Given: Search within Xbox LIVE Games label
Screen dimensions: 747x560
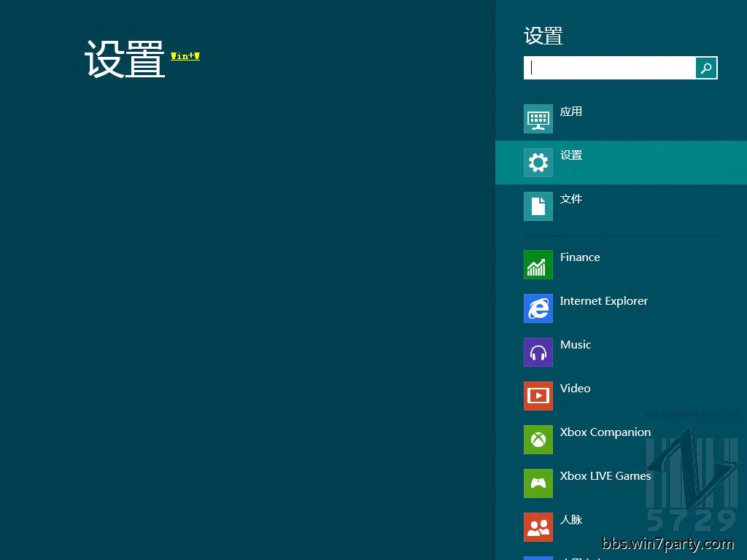Looking at the screenshot, I should 605,476.
